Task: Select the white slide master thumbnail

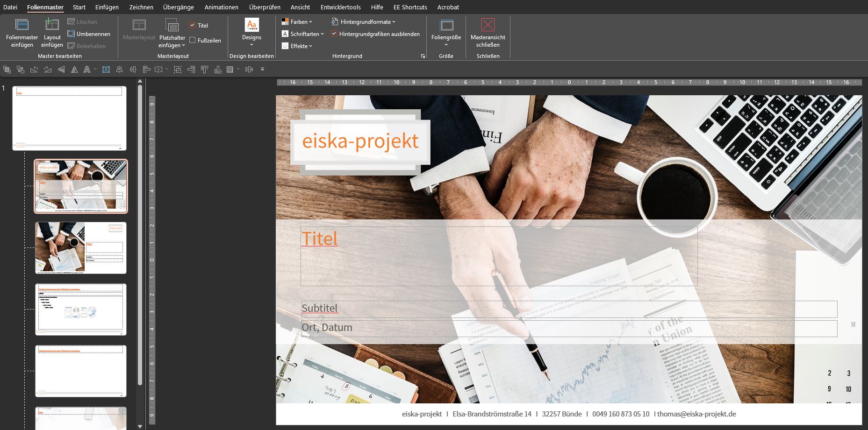Action: [69, 118]
